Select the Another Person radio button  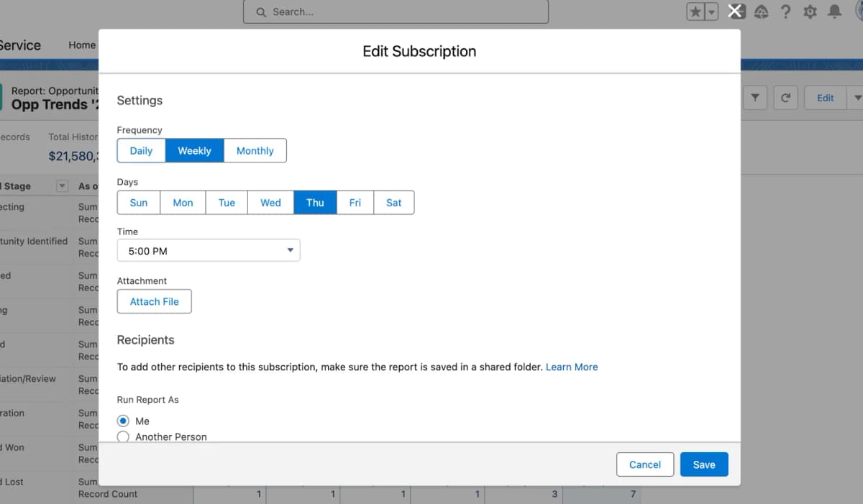point(123,436)
